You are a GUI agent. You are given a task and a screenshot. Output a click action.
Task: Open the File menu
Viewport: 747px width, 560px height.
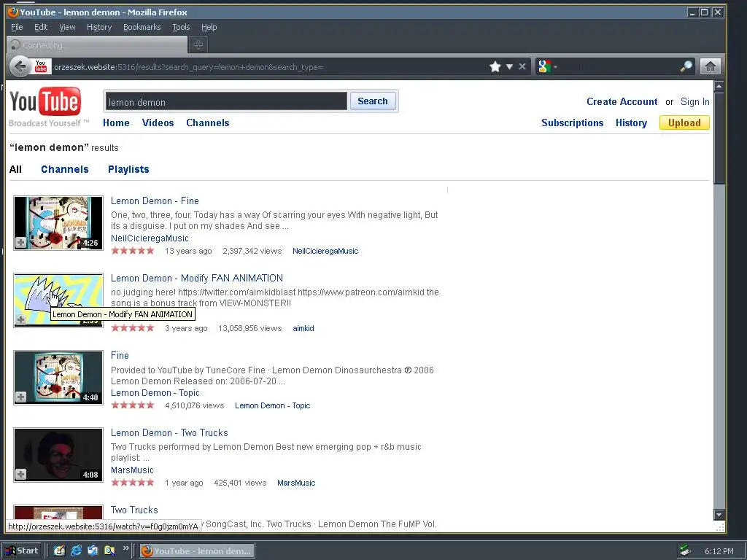17,27
